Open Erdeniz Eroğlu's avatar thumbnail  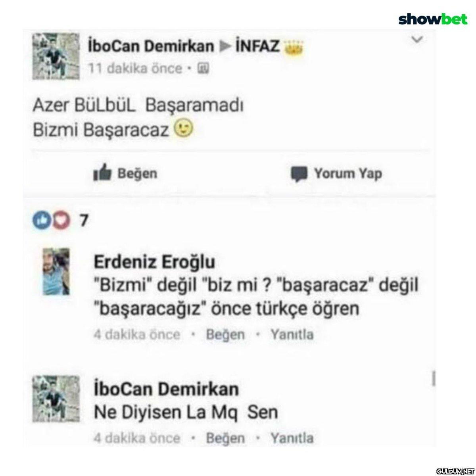56,272
